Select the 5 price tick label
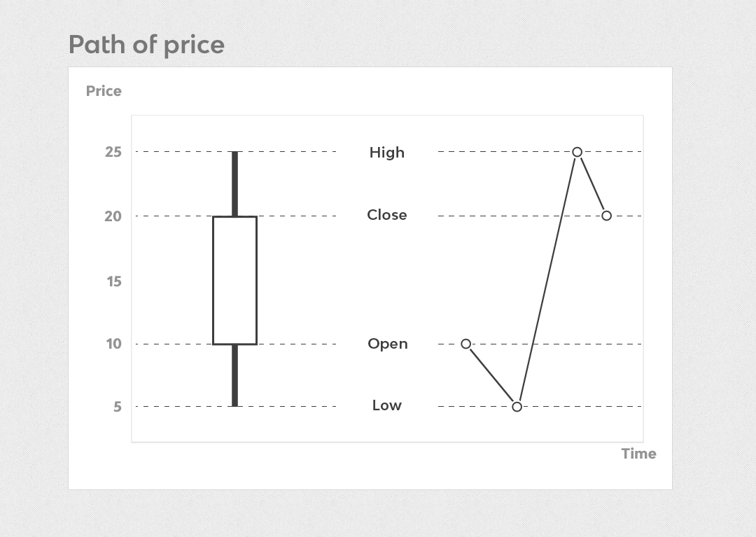This screenshot has height=537, width=756. pyautogui.click(x=118, y=407)
